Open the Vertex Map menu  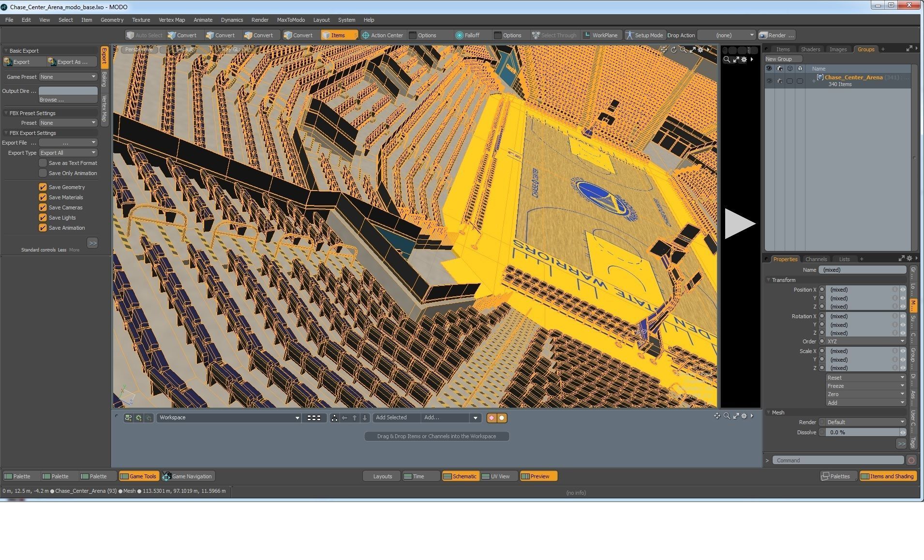(172, 20)
